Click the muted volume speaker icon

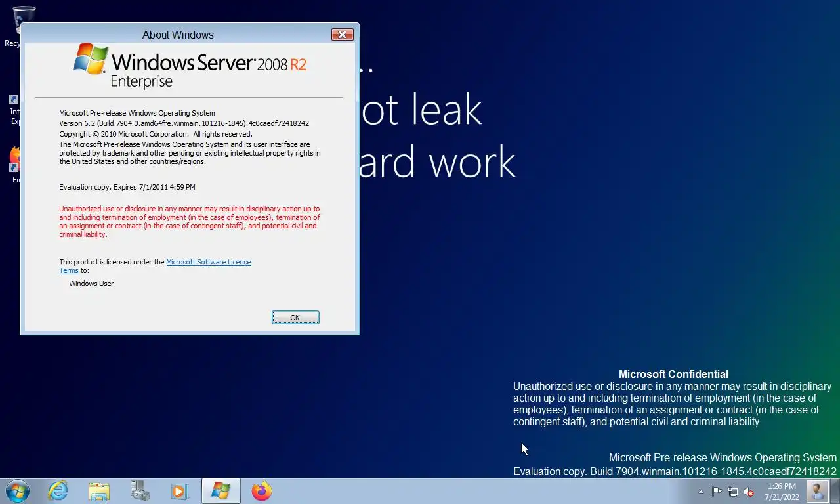(x=749, y=492)
